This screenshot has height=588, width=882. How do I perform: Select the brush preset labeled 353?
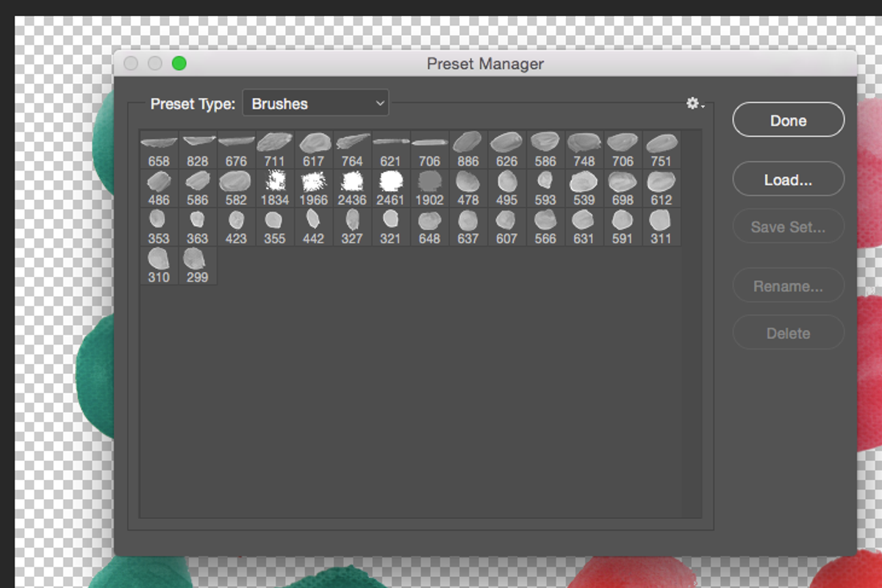[x=159, y=227]
